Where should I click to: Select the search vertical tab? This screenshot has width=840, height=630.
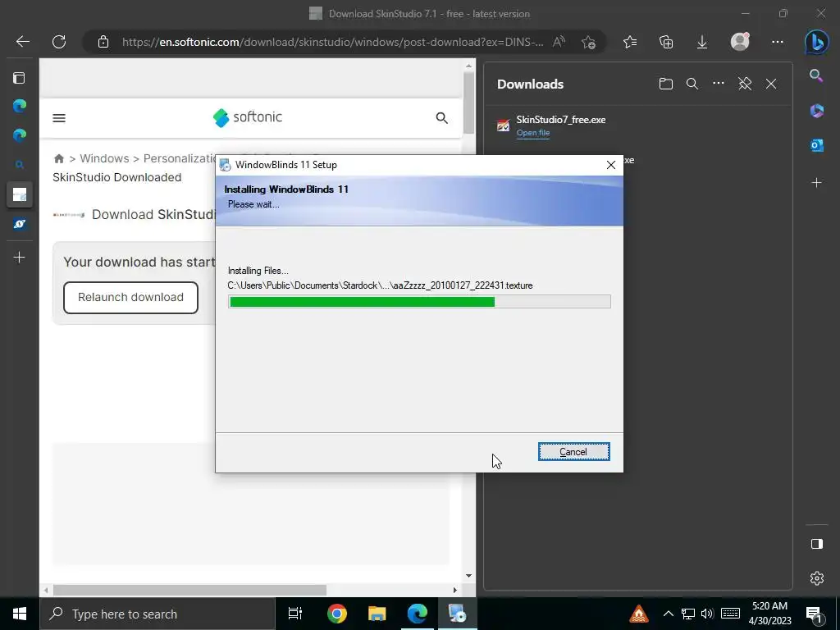[20, 165]
